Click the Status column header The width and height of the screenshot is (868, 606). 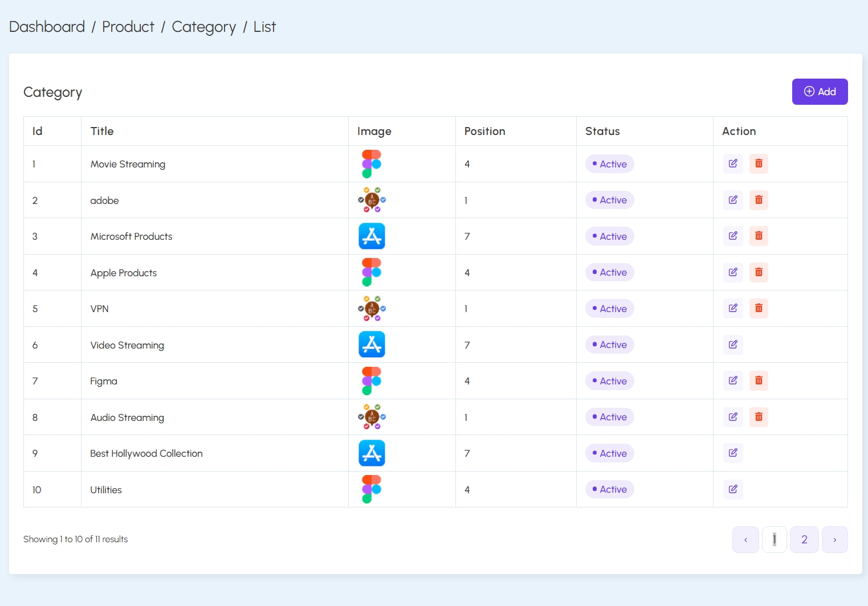[x=602, y=131]
